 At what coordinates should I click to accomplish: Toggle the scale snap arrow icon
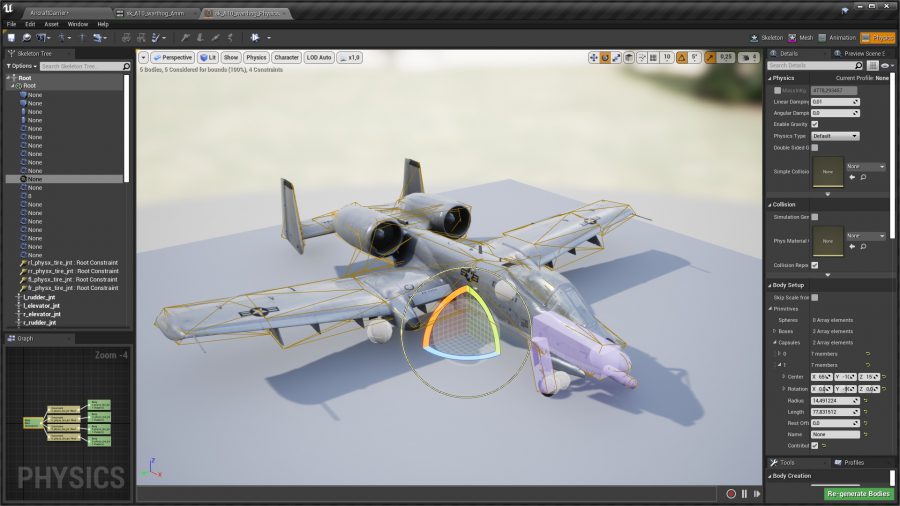pos(711,57)
